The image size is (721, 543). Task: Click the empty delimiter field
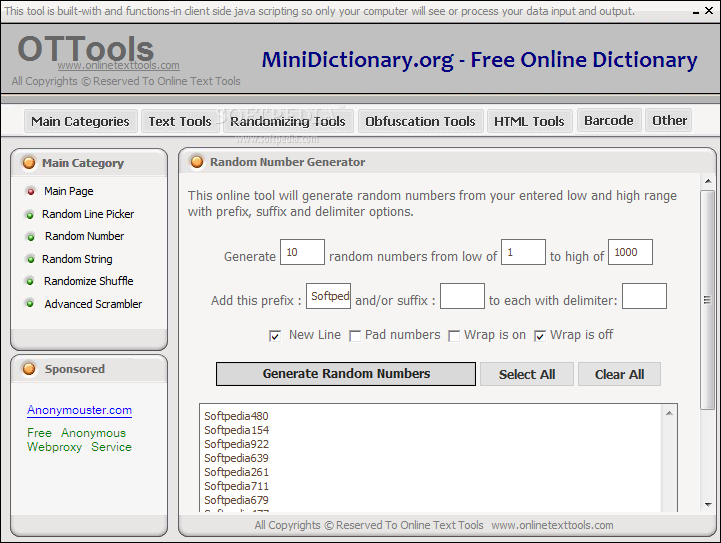644,296
